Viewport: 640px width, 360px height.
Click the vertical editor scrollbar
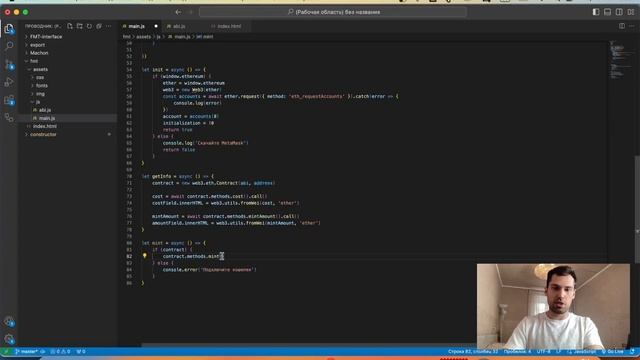tap(637, 209)
